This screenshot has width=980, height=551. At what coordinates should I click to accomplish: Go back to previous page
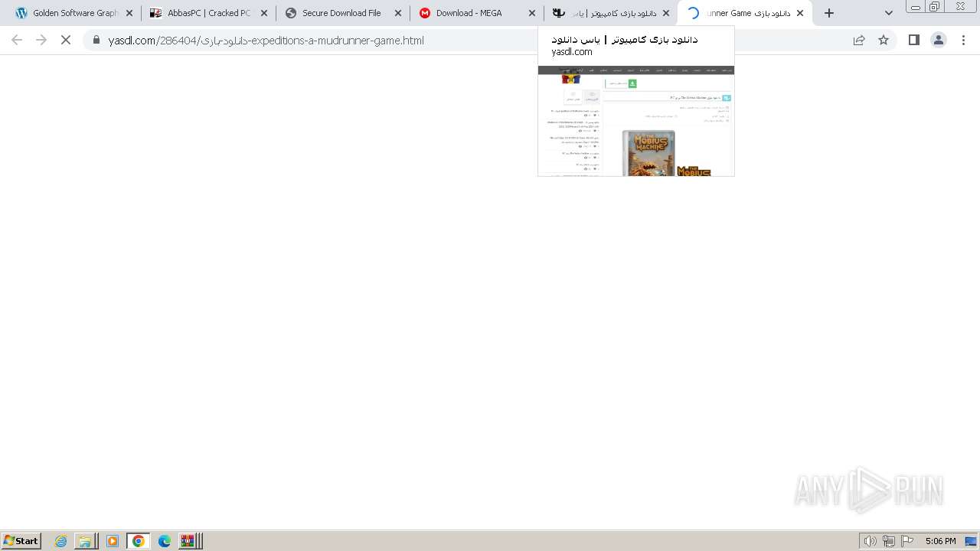[x=17, y=40]
